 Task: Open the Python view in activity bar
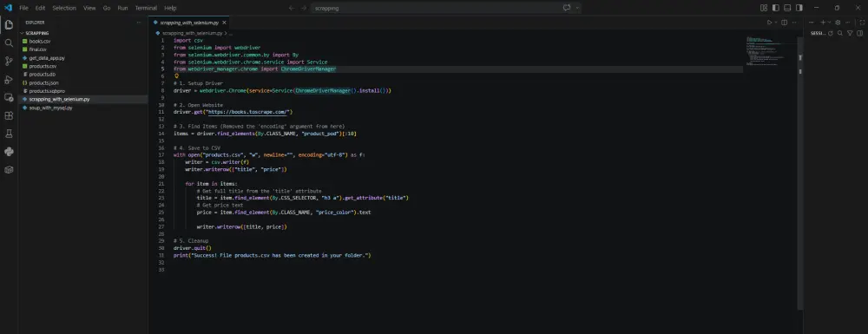pyautogui.click(x=9, y=152)
